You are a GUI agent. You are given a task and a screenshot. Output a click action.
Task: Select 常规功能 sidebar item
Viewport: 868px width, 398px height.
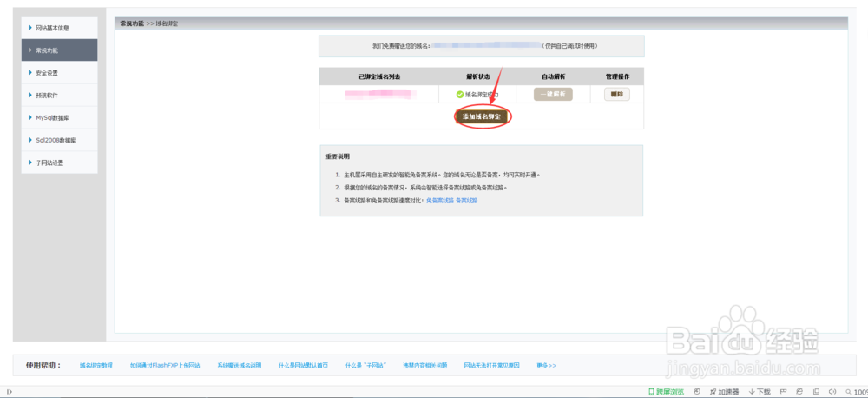(59, 50)
